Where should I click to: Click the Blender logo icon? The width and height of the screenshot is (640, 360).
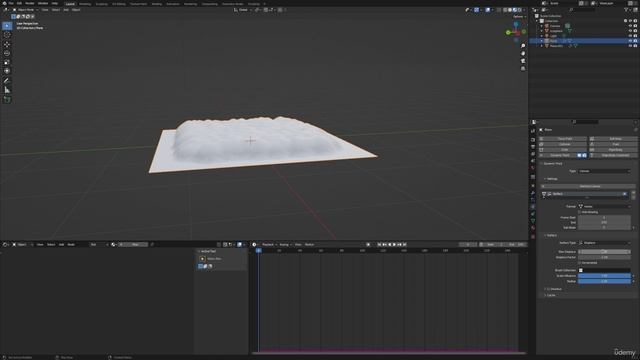click(x=3, y=3)
